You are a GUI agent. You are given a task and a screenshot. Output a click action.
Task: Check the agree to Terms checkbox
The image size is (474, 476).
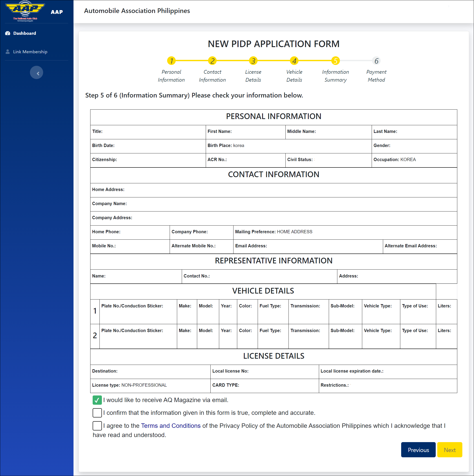pos(97,426)
